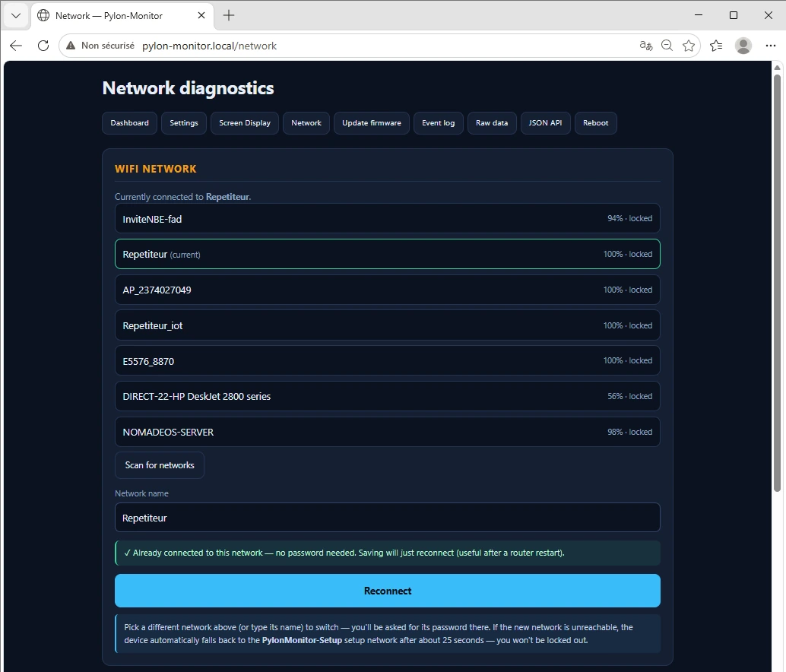Open the browser profile avatar
This screenshot has width=786, height=672.
pyautogui.click(x=743, y=46)
